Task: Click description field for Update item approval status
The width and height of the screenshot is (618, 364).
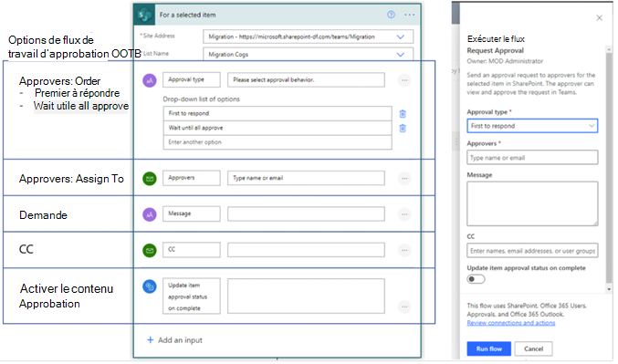Action: (x=306, y=296)
